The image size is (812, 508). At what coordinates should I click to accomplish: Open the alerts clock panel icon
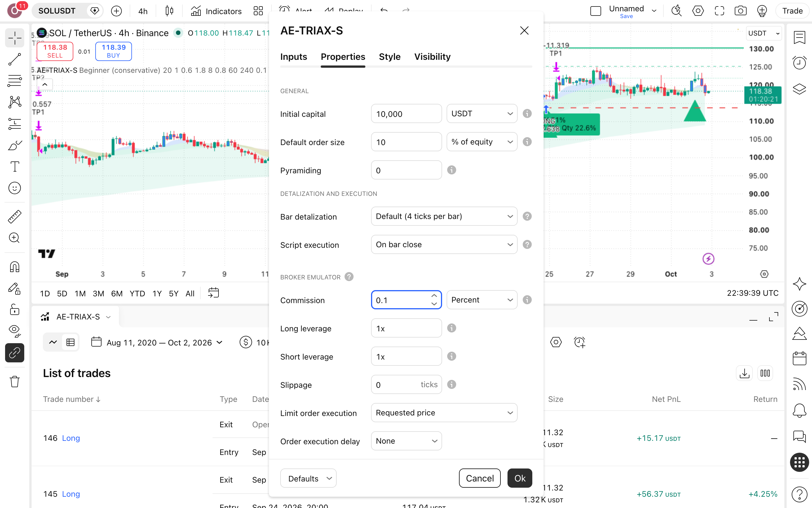pos(800,62)
